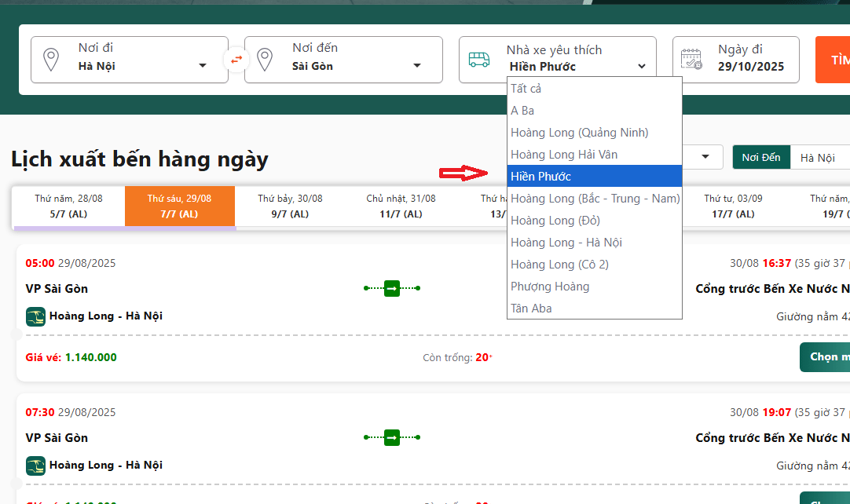
Task: Choose Tất cả from the bus company list
Action: 526,89
